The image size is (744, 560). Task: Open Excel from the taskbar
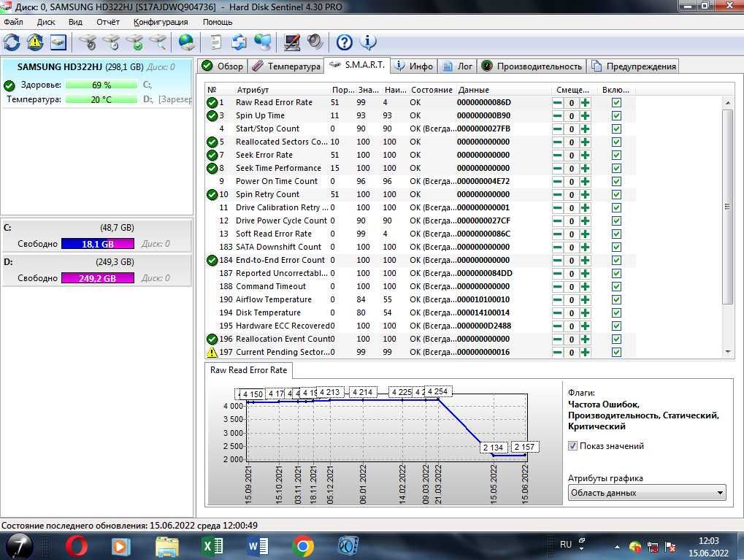click(x=212, y=546)
